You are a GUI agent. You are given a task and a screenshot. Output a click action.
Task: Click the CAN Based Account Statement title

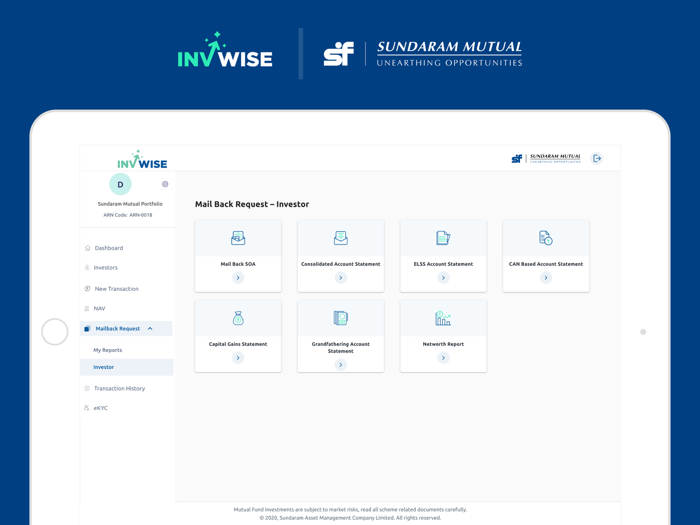(x=546, y=264)
